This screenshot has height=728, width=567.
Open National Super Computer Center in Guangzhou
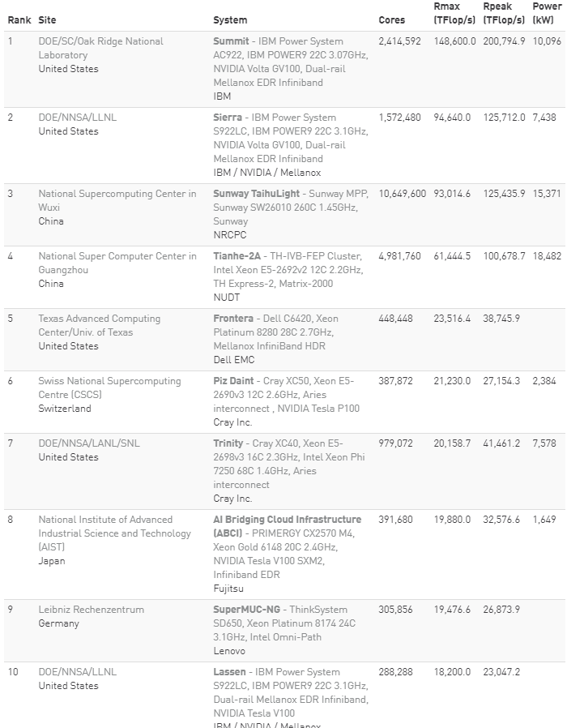pos(117,263)
